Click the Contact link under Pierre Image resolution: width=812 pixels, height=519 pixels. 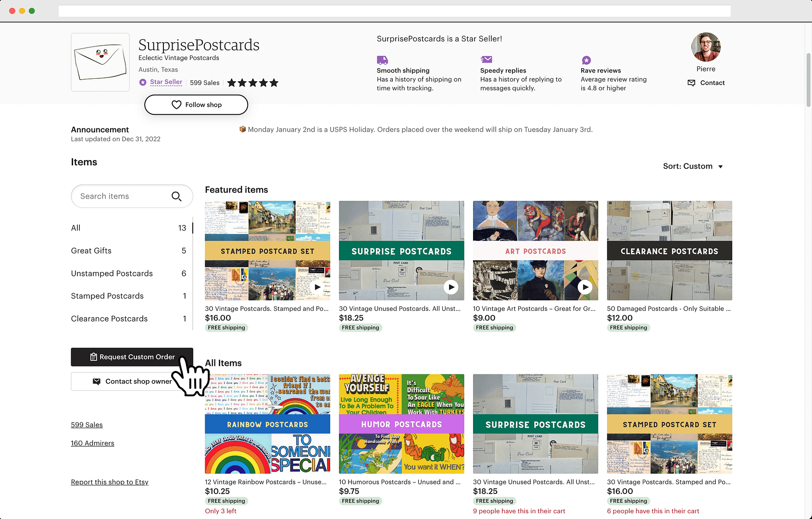coord(712,83)
